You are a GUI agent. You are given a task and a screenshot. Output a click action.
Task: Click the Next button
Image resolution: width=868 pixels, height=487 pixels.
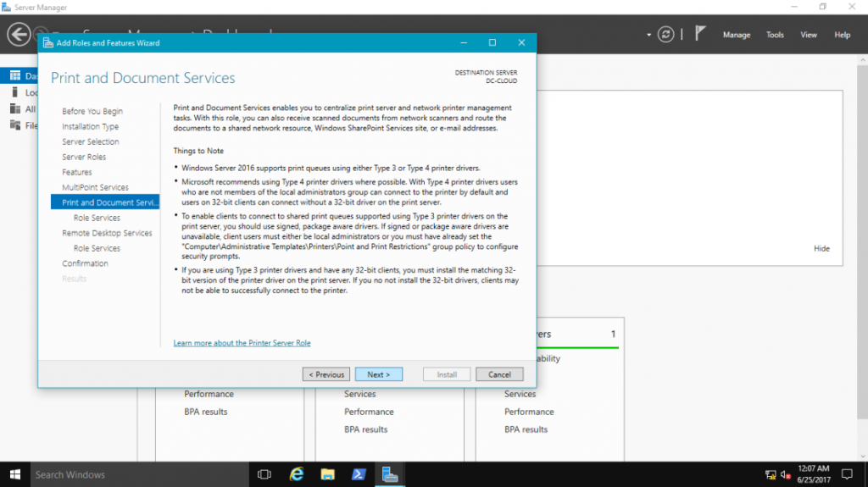[379, 374]
